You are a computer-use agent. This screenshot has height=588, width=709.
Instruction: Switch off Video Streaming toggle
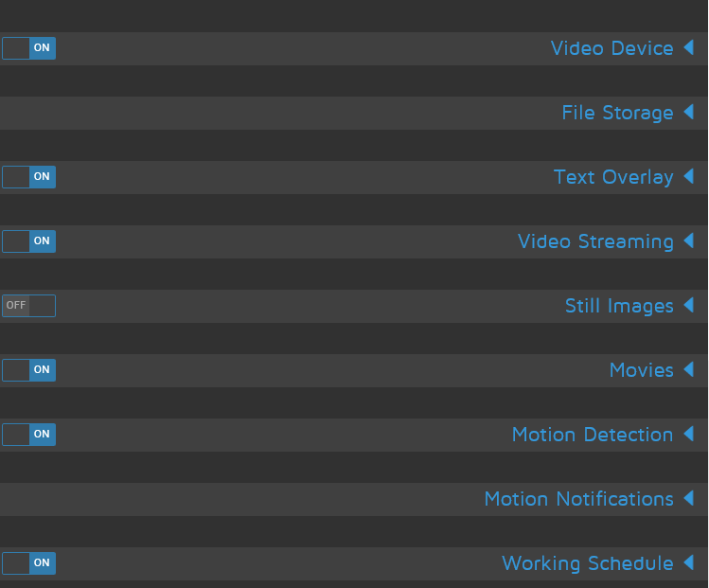tap(28, 241)
